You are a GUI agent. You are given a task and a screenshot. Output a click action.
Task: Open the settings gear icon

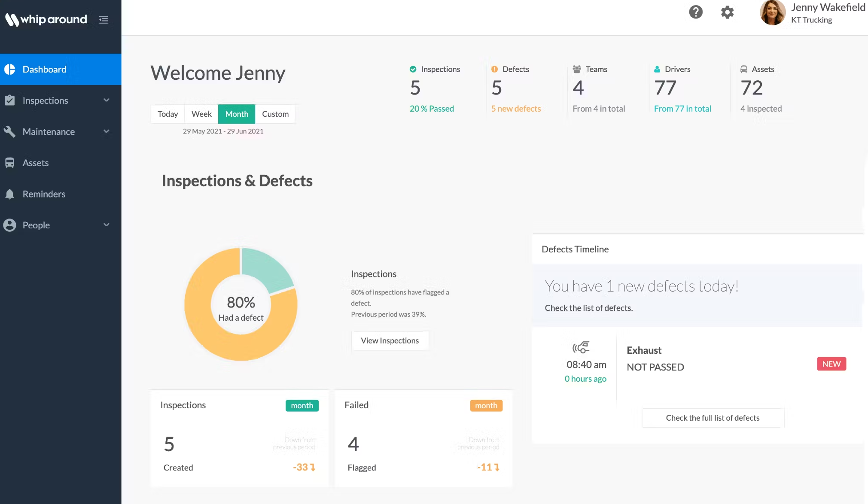(727, 12)
